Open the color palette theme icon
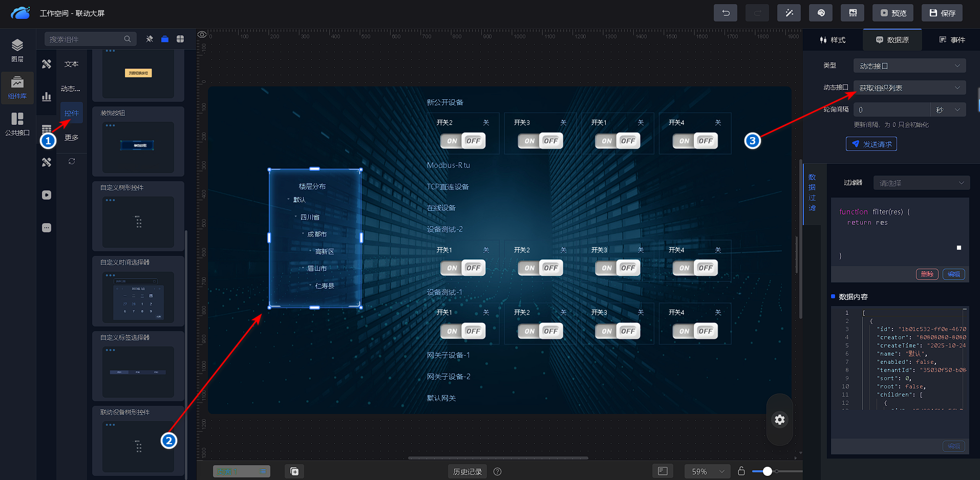Screen dimensions: 980x480 tap(821, 13)
